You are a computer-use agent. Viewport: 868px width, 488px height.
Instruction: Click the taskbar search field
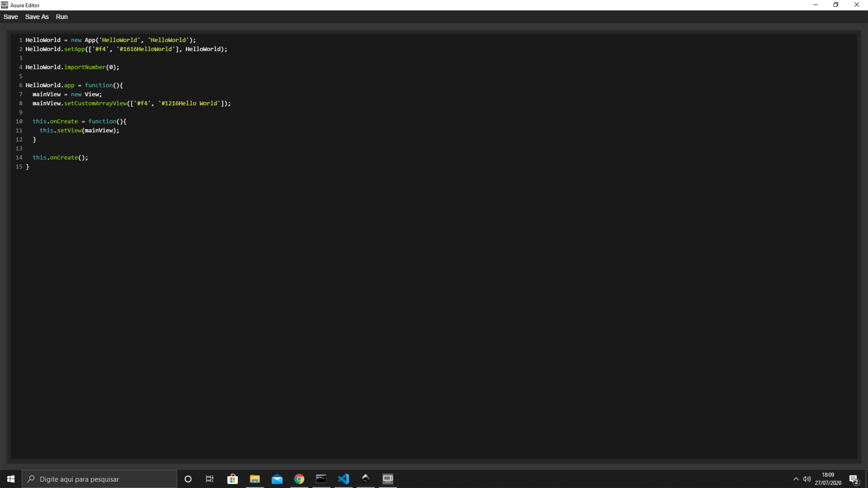click(100, 479)
